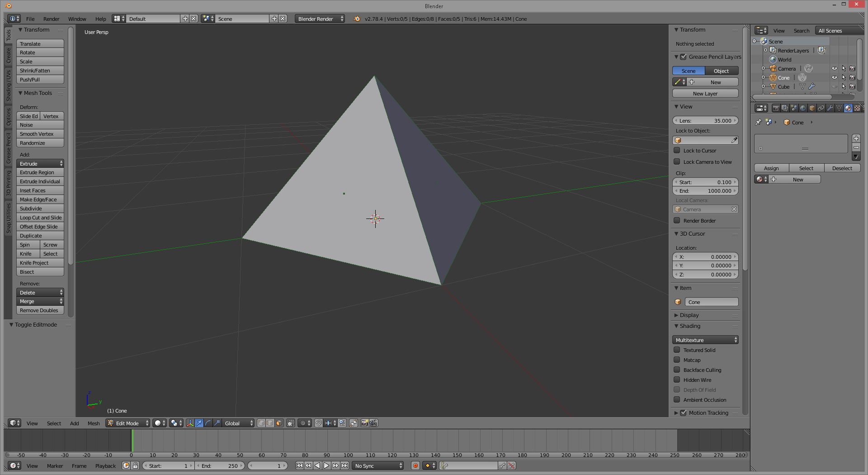868x475 pixels.
Task: Click the Assign material button
Action: 771,168
